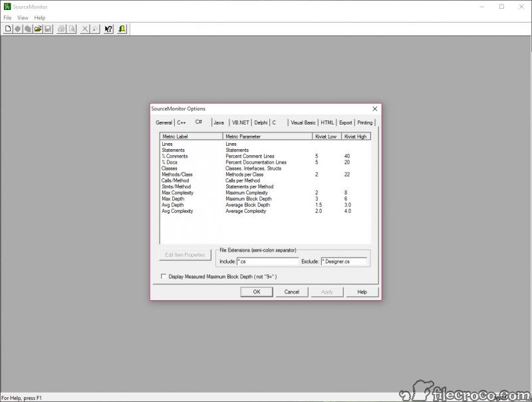Open the VB.NET tab
The height and width of the screenshot is (402, 532).
pyautogui.click(x=241, y=122)
